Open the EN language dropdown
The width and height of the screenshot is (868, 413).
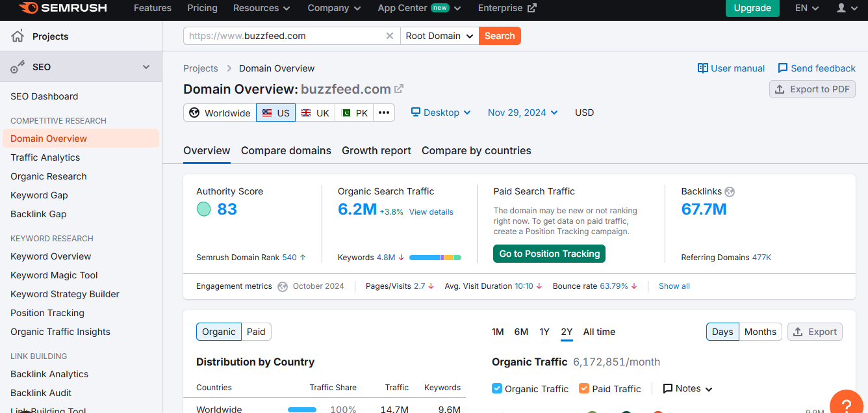pyautogui.click(x=807, y=8)
